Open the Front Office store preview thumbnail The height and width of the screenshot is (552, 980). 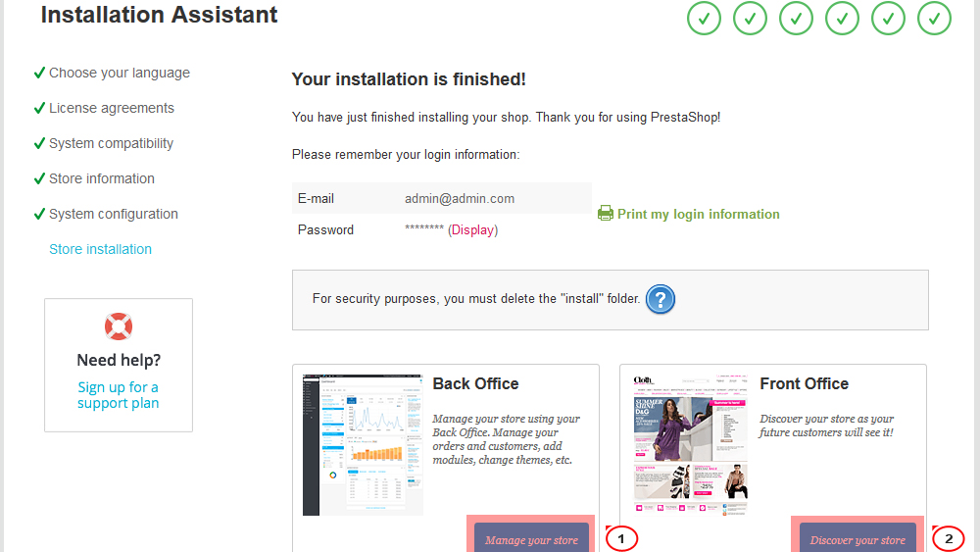[x=691, y=445]
